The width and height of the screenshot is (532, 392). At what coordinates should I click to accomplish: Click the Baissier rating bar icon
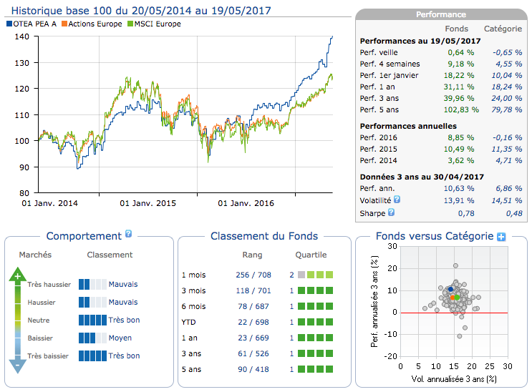coord(92,338)
